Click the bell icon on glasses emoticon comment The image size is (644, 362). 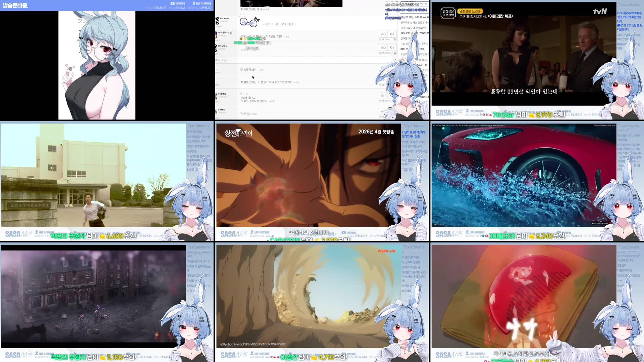point(277,24)
